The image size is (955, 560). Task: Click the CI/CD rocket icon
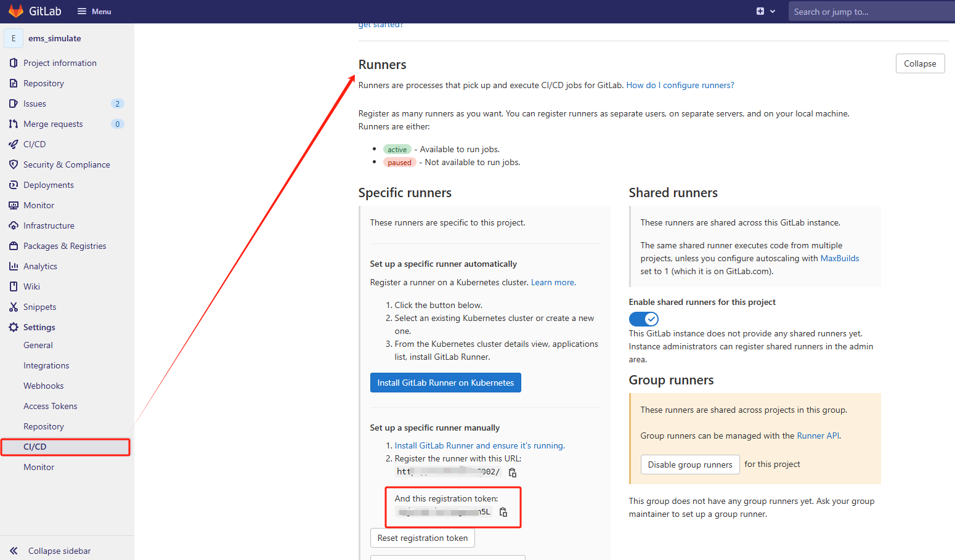click(x=14, y=144)
